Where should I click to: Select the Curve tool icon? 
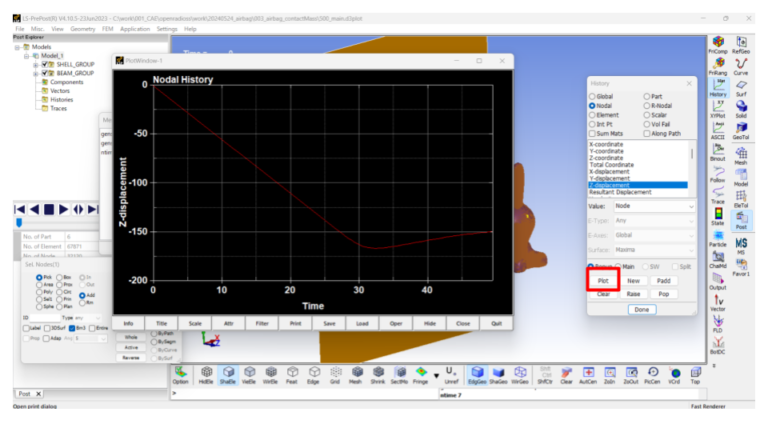[741, 65]
